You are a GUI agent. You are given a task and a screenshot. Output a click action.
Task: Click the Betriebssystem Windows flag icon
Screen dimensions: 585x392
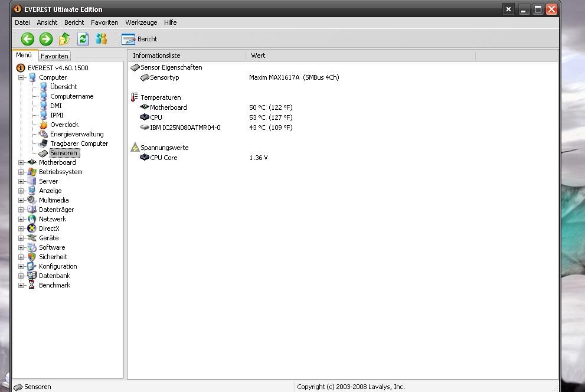(32, 172)
